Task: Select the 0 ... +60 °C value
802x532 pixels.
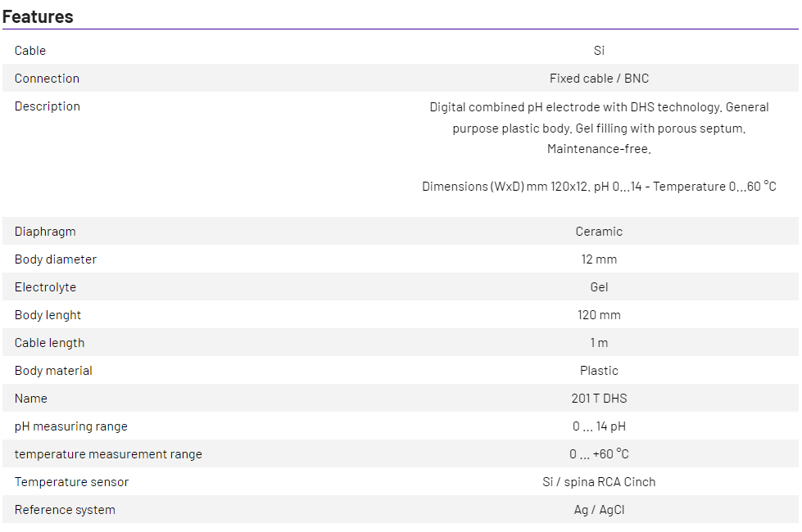Action: pyautogui.click(x=599, y=454)
